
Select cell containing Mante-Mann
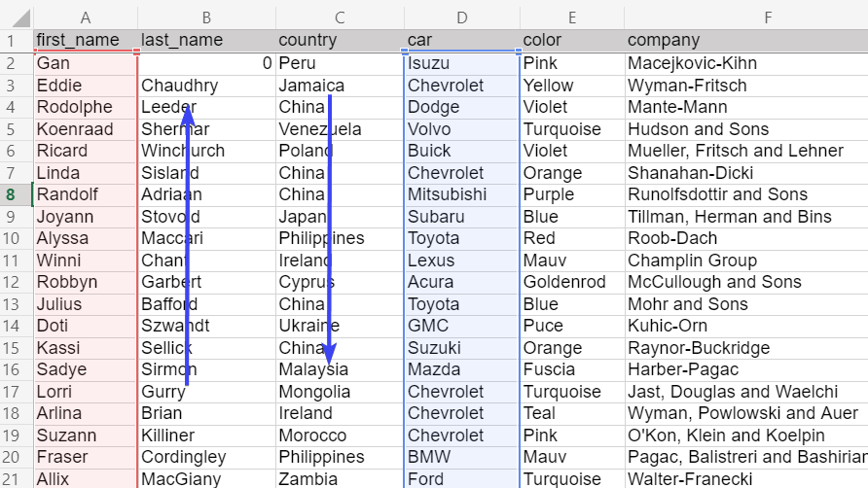click(x=745, y=107)
